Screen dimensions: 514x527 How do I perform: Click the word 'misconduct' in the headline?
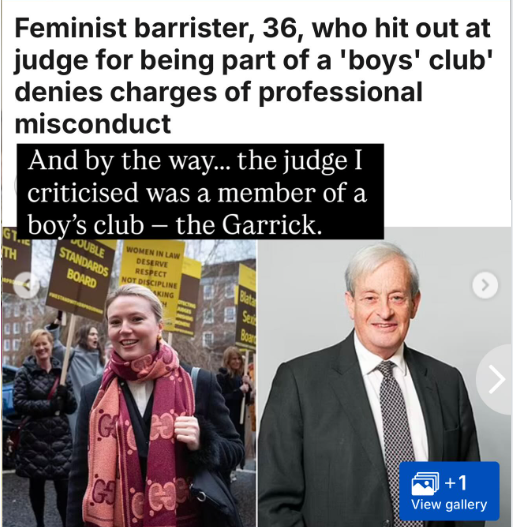click(x=93, y=124)
